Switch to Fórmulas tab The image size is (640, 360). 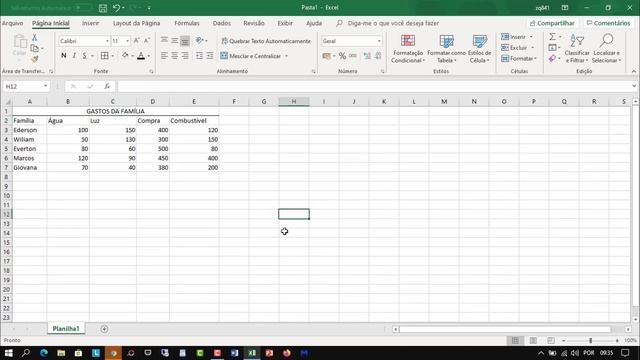[187, 23]
